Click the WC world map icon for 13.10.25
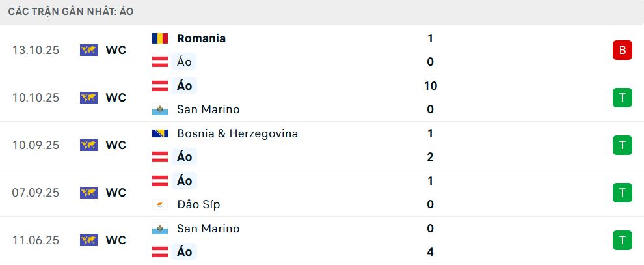644x265 pixels. point(88,50)
